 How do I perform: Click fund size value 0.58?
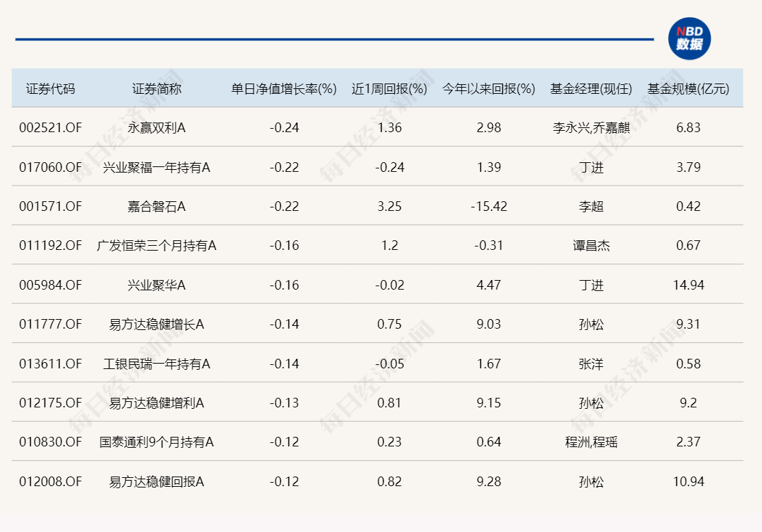pos(688,364)
